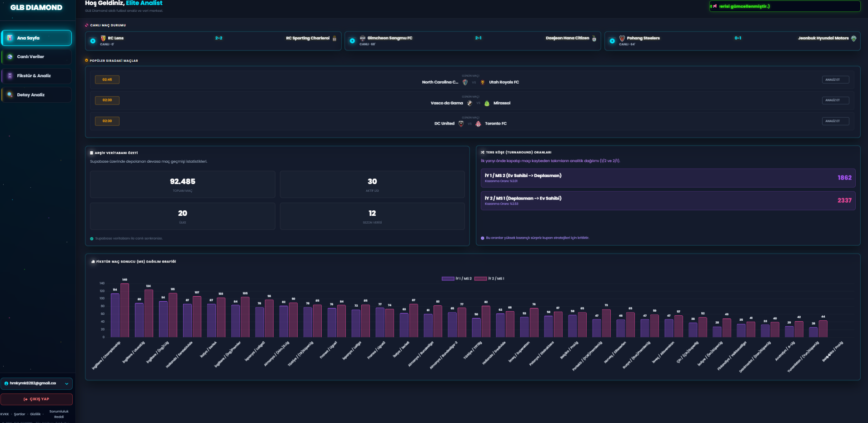Click the 12 Sezon Verisi stat card
This screenshot has height=423, width=868.
tap(372, 216)
